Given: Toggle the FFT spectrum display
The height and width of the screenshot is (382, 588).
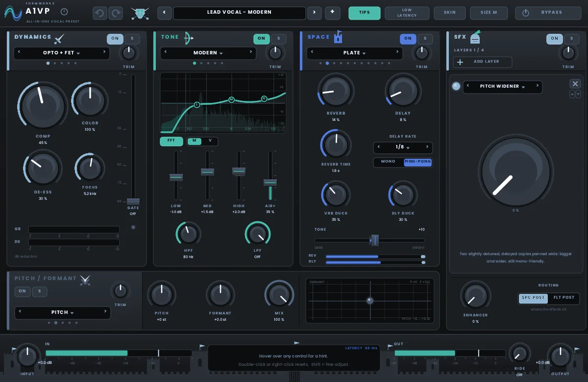Looking at the screenshot, I should pyautogui.click(x=171, y=141).
